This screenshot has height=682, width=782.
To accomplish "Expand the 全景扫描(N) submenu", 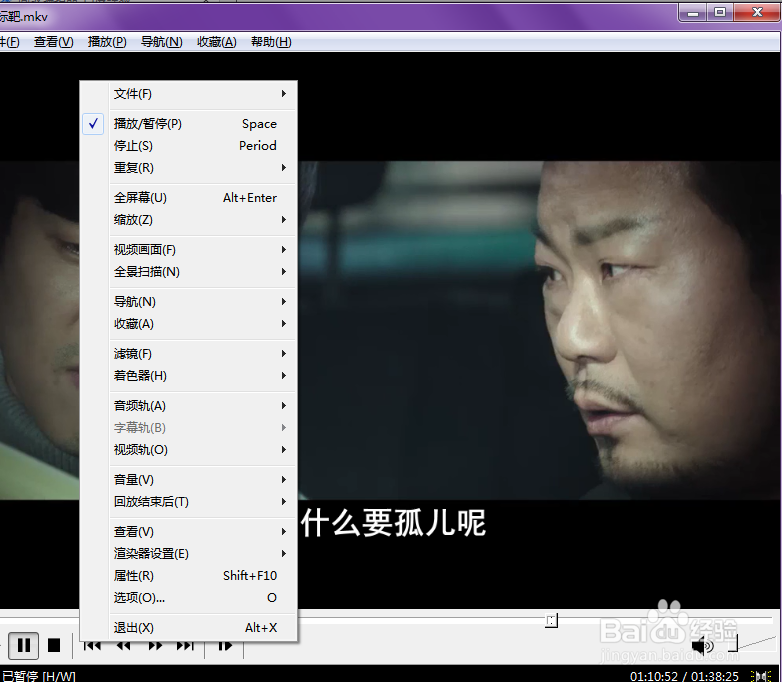I will (x=189, y=271).
